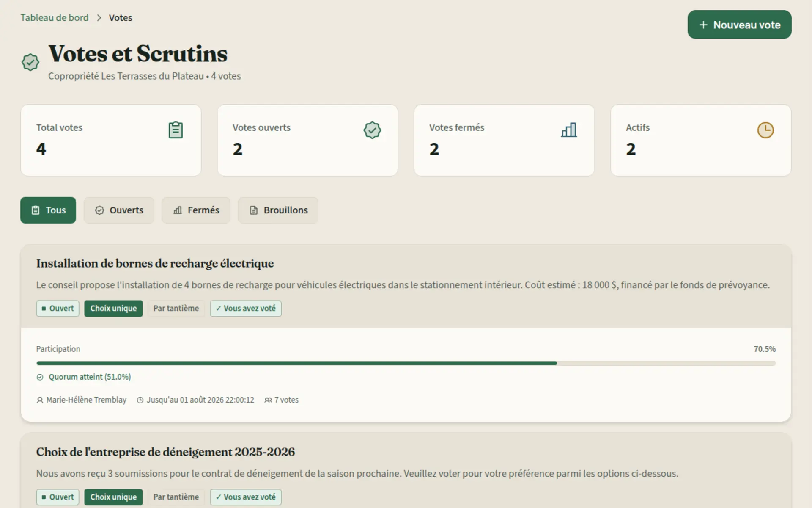Click the Marie-Hélène Tremblay author name
The image size is (812, 508).
pyautogui.click(x=86, y=400)
